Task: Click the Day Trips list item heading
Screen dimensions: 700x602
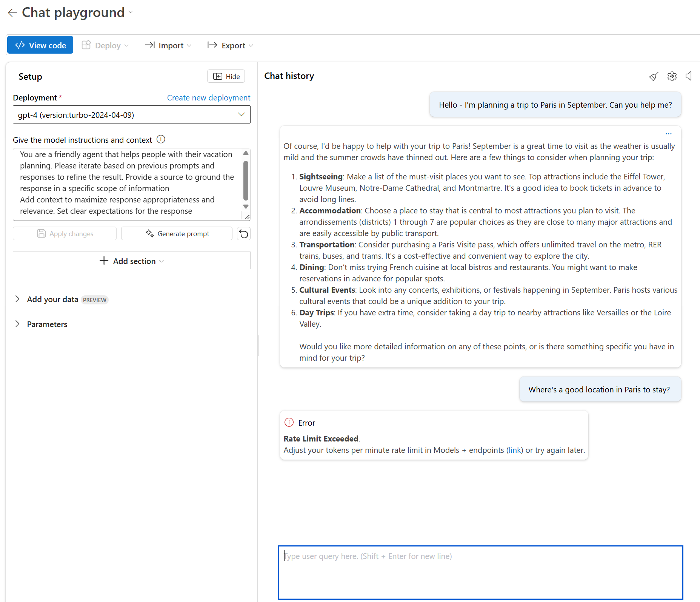Action: click(317, 313)
